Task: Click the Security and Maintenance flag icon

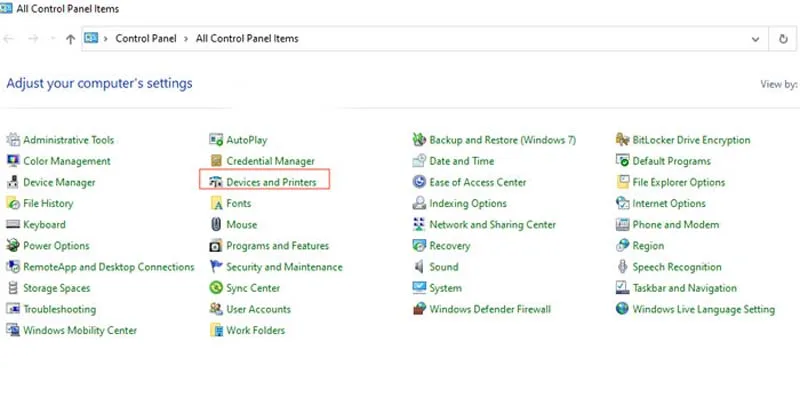Action: pyautogui.click(x=216, y=267)
